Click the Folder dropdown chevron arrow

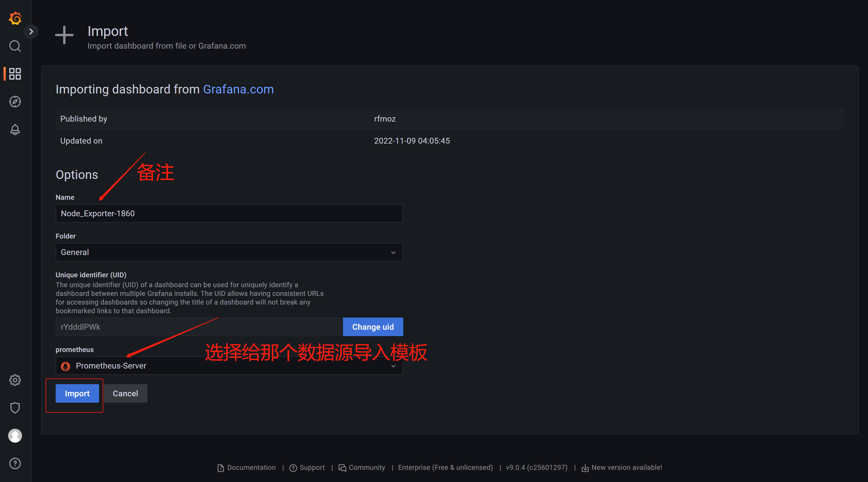393,252
